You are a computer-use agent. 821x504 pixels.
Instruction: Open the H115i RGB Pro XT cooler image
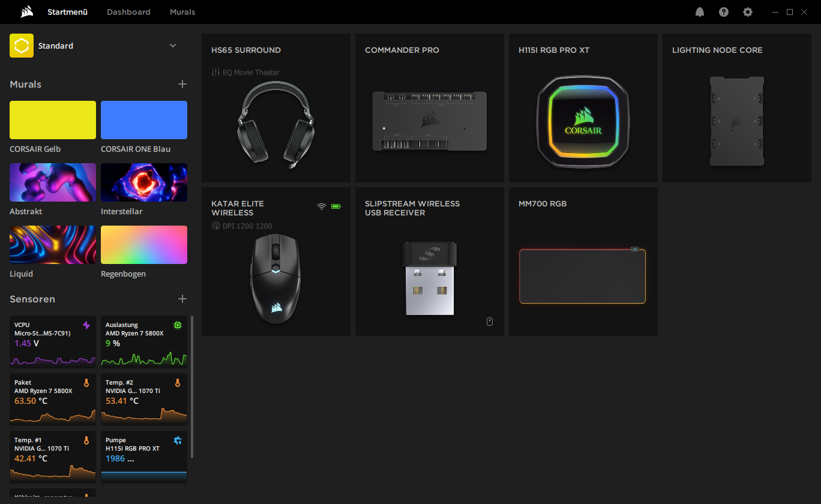pos(583,121)
